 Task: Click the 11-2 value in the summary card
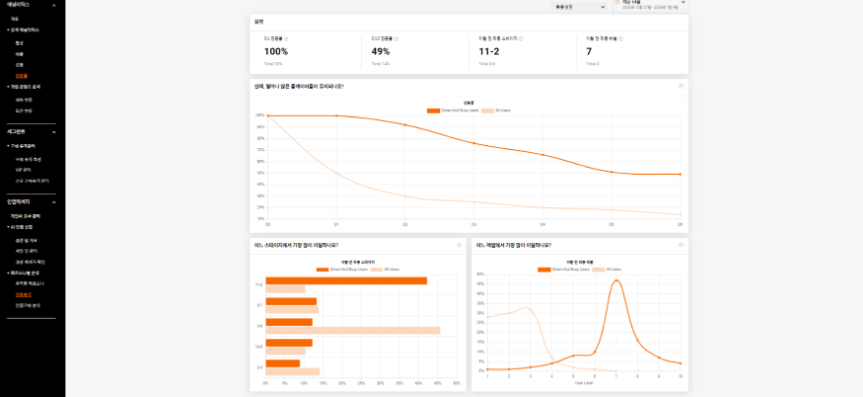489,52
